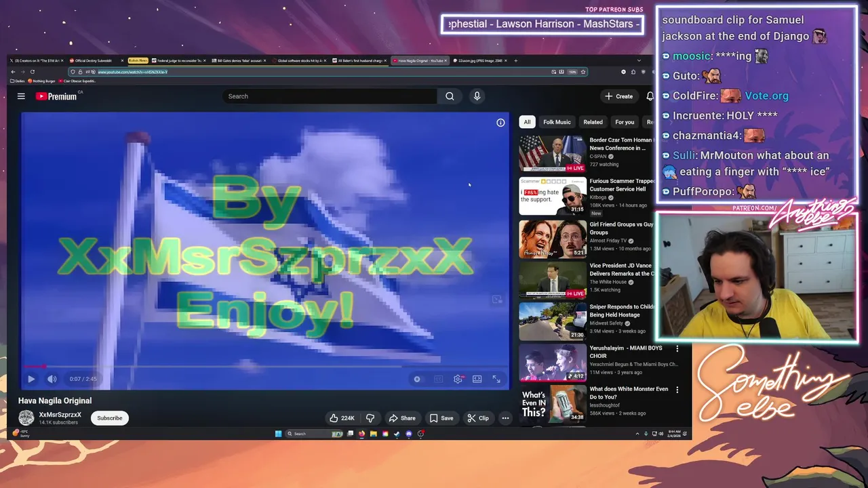The image size is (868, 488).
Task: Start voice search with the microphone icon
Action: 477,96
